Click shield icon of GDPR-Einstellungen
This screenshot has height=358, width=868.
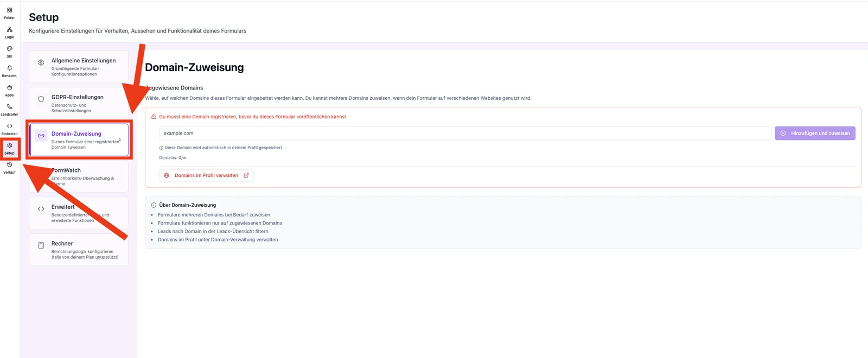pos(41,99)
